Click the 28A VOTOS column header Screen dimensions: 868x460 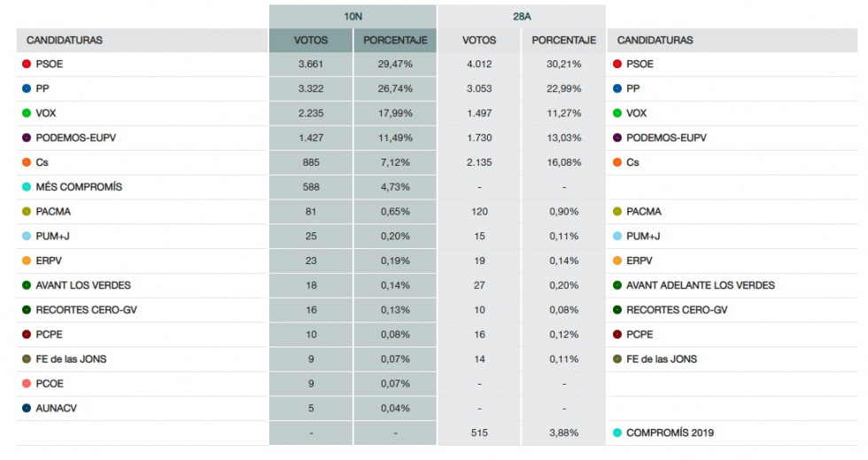(x=479, y=41)
